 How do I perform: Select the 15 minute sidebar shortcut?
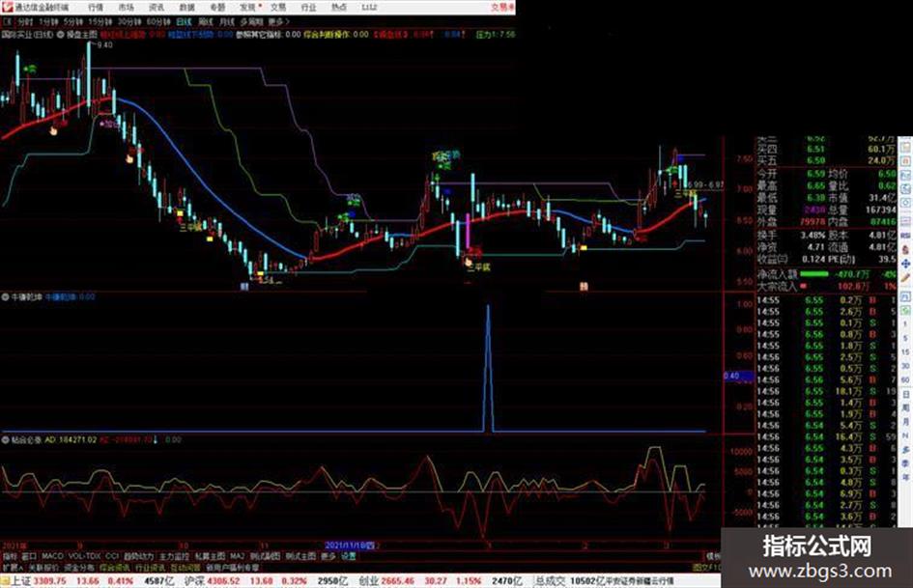pos(905,351)
